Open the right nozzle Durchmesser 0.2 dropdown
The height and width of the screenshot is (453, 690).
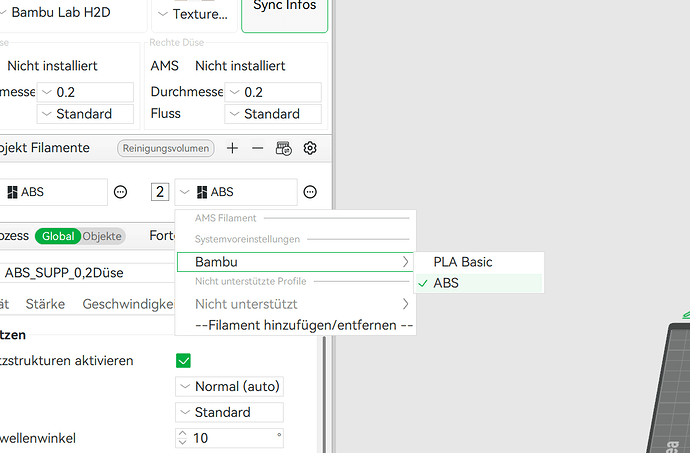[273, 92]
